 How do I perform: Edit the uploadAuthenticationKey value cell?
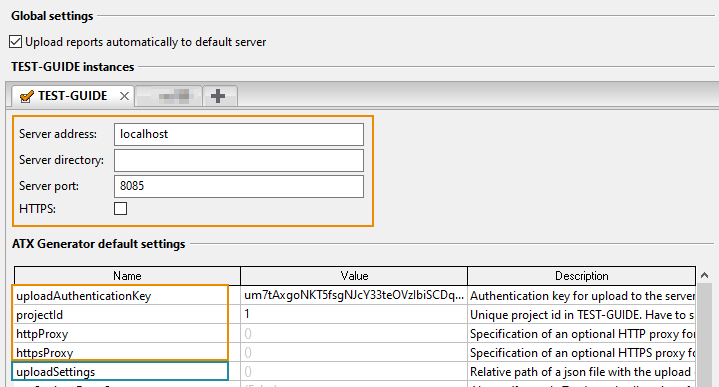pos(354,296)
